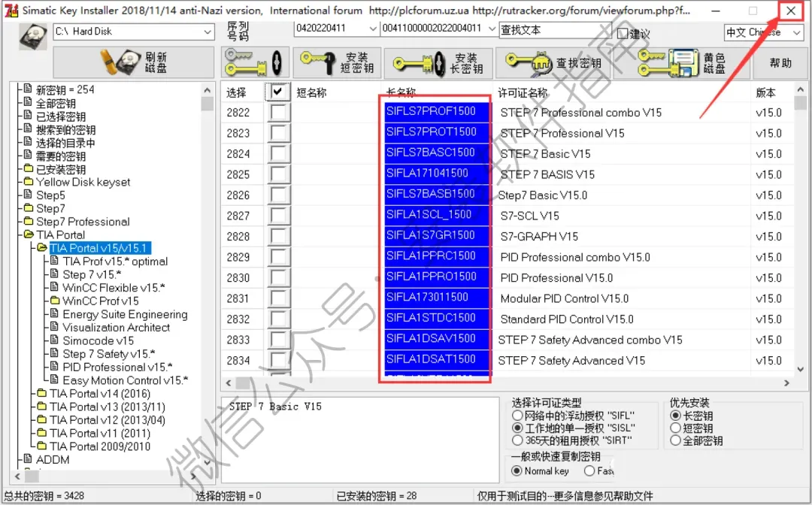
Task: Open the serial number 0420220411 dropdown
Action: pyautogui.click(x=372, y=29)
